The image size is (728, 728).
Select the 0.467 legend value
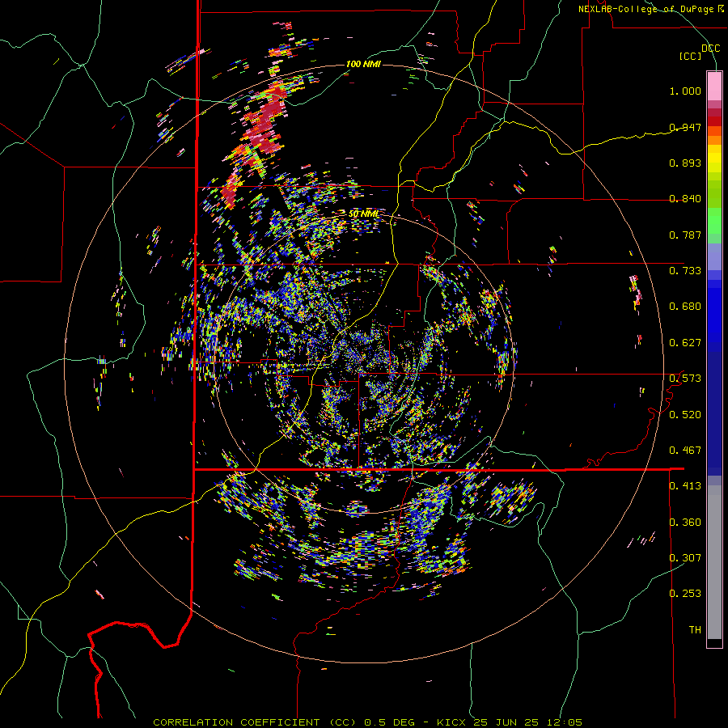point(685,451)
